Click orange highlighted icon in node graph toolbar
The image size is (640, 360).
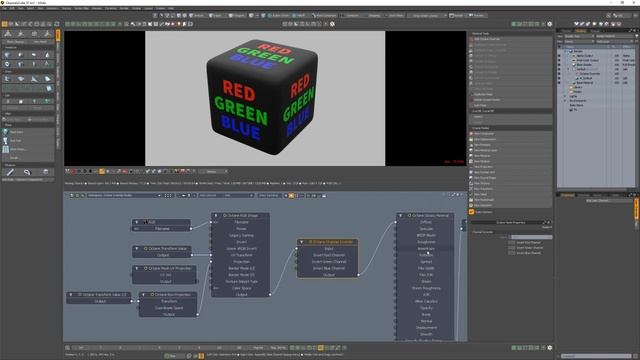coord(291,196)
